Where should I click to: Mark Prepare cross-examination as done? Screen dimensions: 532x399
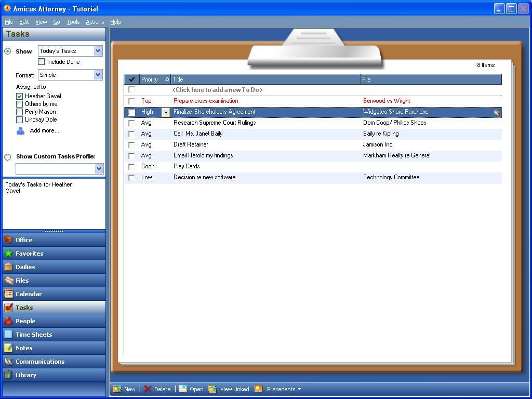pos(131,101)
